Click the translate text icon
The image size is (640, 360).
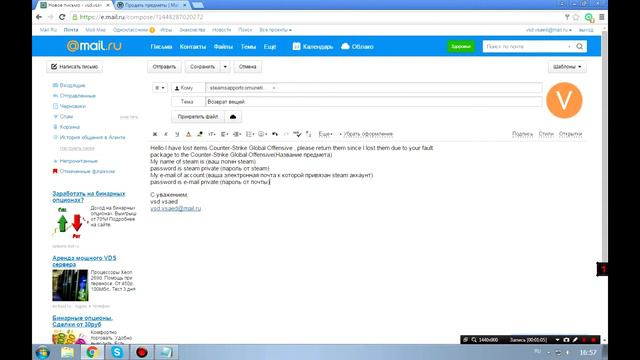[x=309, y=134]
